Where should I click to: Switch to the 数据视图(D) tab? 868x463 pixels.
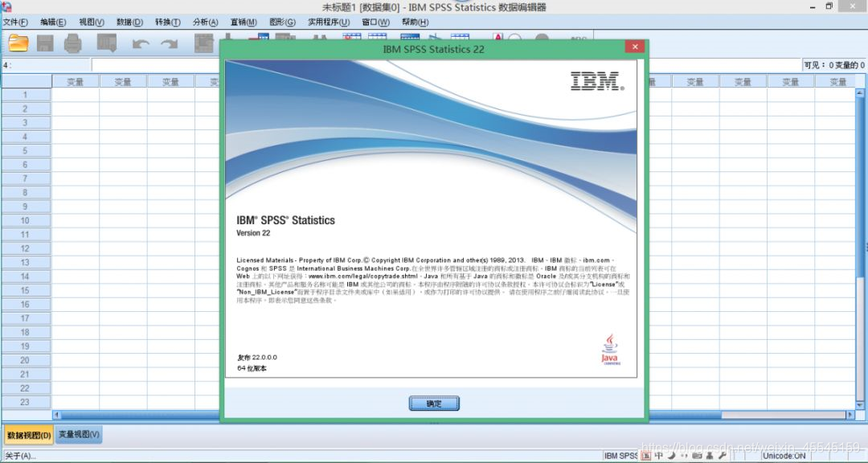click(30, 436)
